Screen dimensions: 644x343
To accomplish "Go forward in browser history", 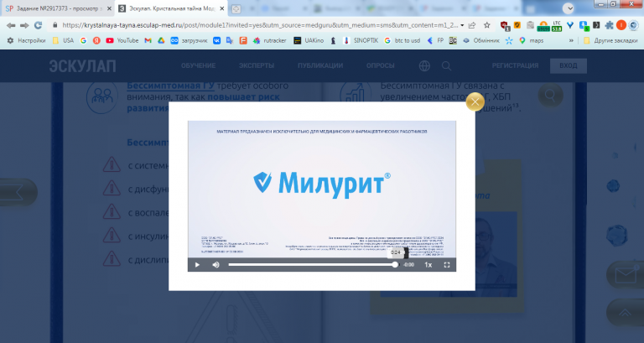I will [x=24, y=25].
